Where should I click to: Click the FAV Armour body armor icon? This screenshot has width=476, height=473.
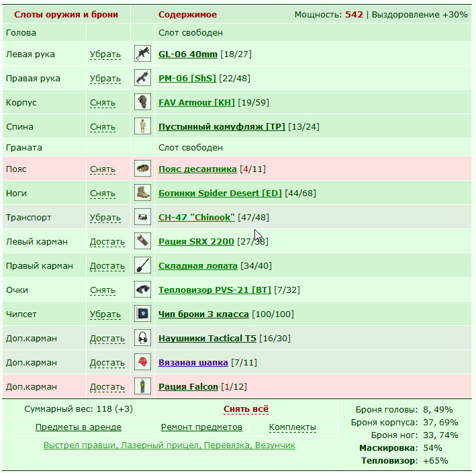click(143, 102)
